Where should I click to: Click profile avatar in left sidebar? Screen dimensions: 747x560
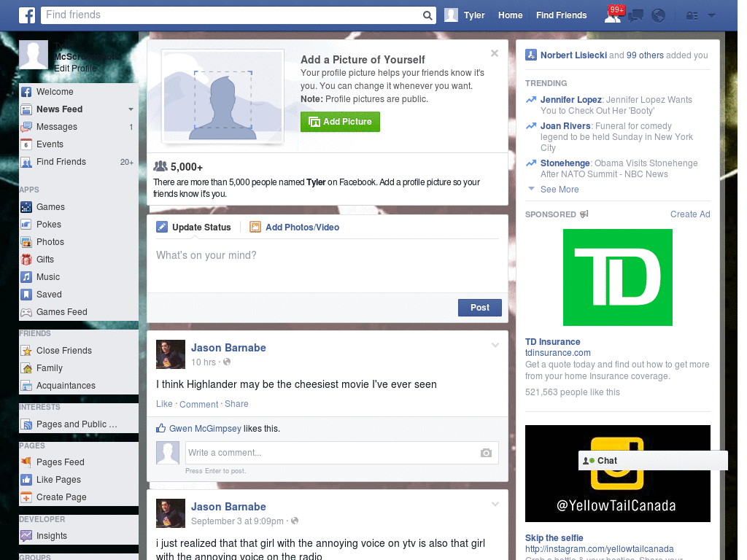tap(34, 55)
